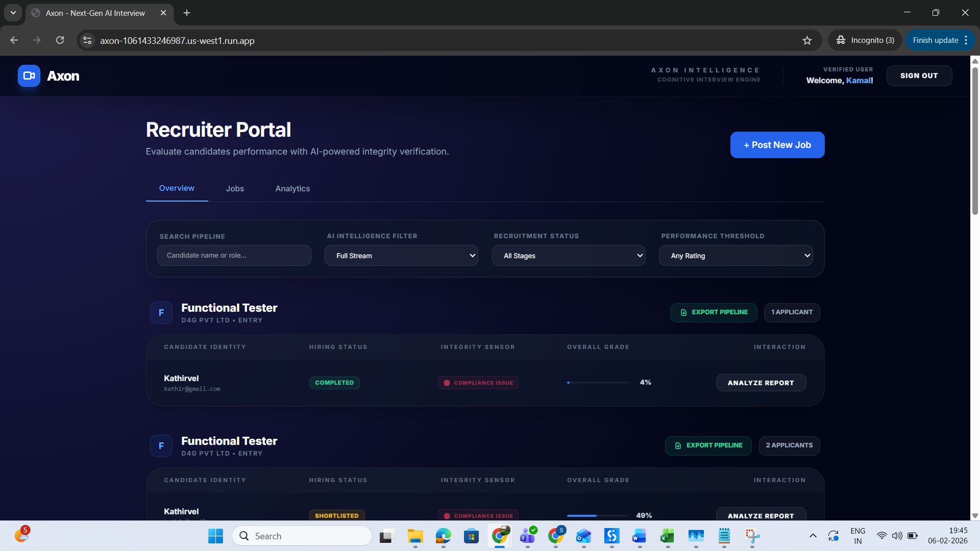Image resolution: width=980 pixels, height=551 pixels.
Task: Open File Explorer from the taskbar
Action: click(415, 536)
